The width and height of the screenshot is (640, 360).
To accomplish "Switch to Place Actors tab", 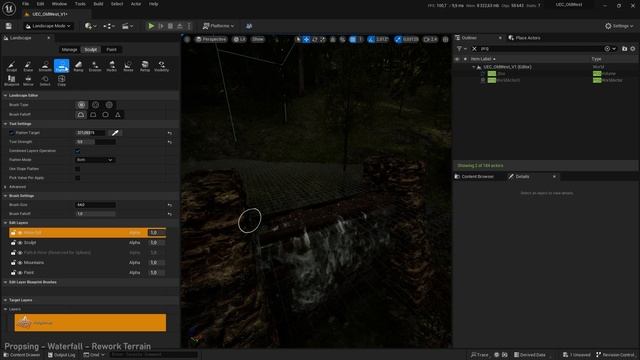I will coord(524,38).
